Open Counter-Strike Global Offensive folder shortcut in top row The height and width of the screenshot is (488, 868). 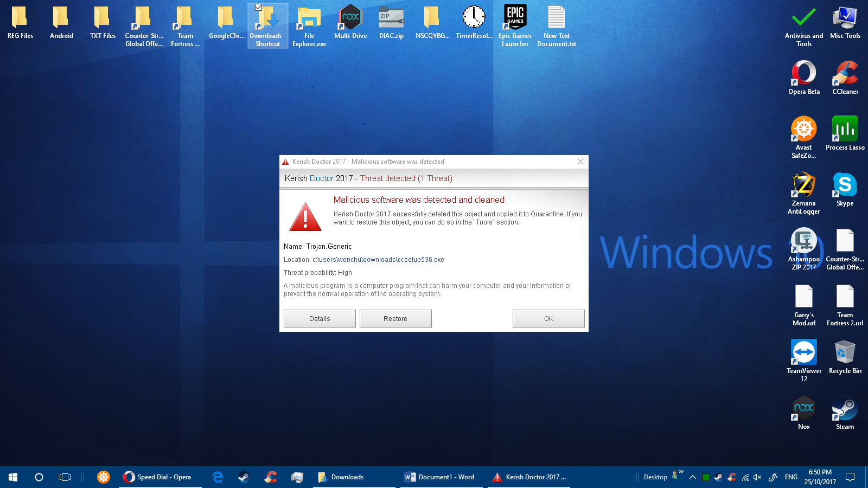(144, 26)
